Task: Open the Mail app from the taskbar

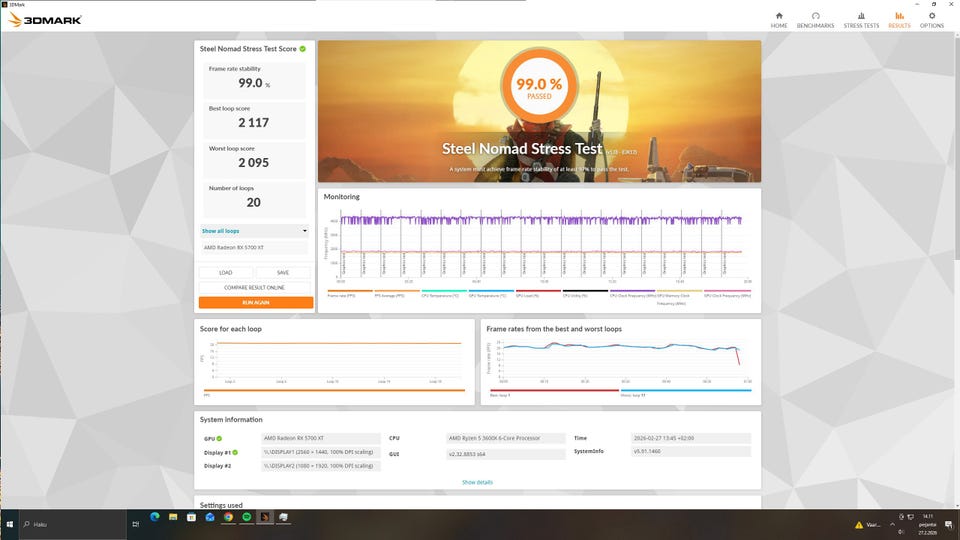Action: click(x=210, y=517)
